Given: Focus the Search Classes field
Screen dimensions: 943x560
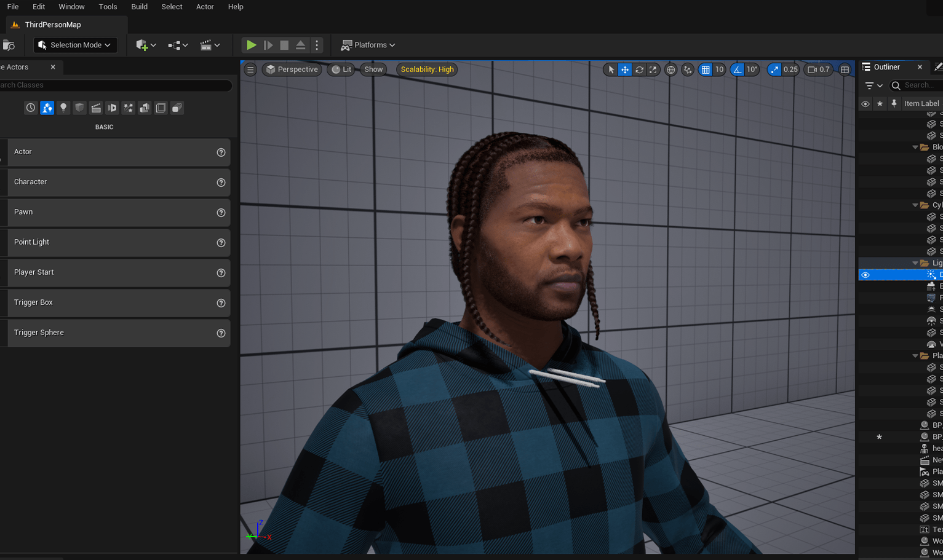Looking at the screenshot, I should pyautogui.click(x=116, y=85).
